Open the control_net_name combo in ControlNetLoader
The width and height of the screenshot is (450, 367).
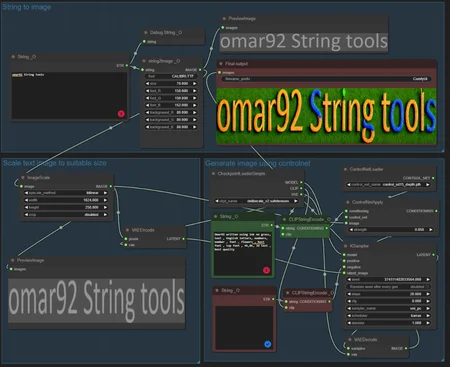388,184
